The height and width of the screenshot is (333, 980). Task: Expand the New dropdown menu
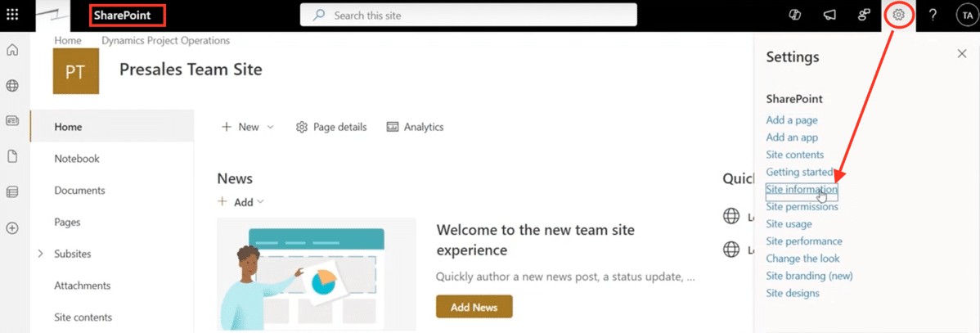pos(248,127)
